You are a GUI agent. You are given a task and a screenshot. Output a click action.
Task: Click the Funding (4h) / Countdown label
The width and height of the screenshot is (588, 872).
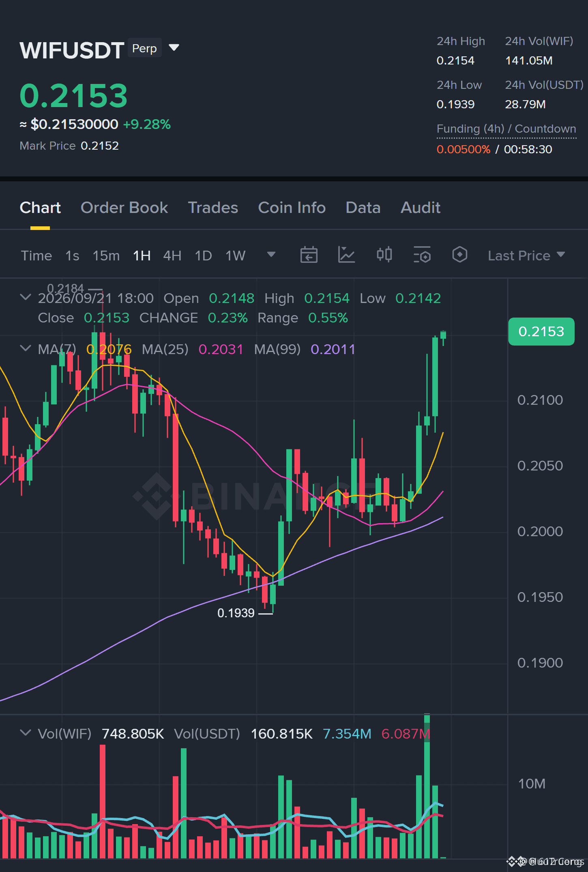[x=506, y=129]
